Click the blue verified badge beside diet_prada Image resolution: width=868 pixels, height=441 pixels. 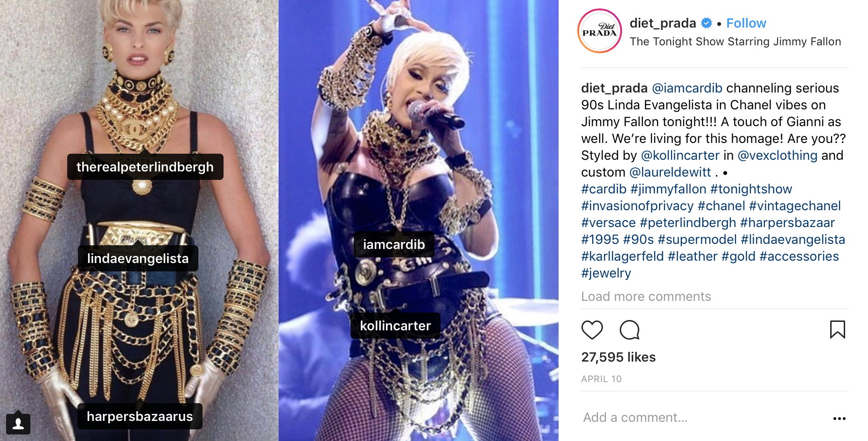point(707,23)
